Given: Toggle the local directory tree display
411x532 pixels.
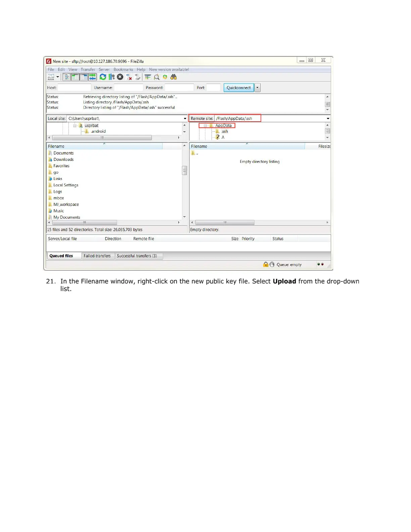Looking at the screenshot, I should point(75,77).
